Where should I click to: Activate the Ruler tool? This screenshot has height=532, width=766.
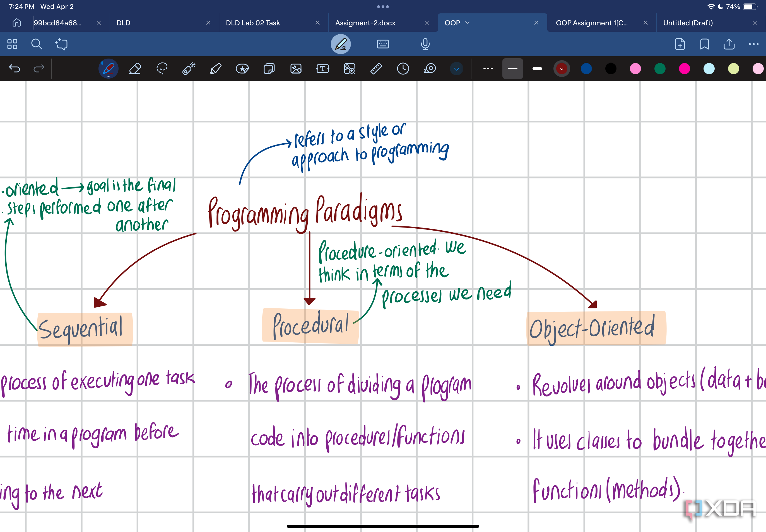[x=376, y=69]
